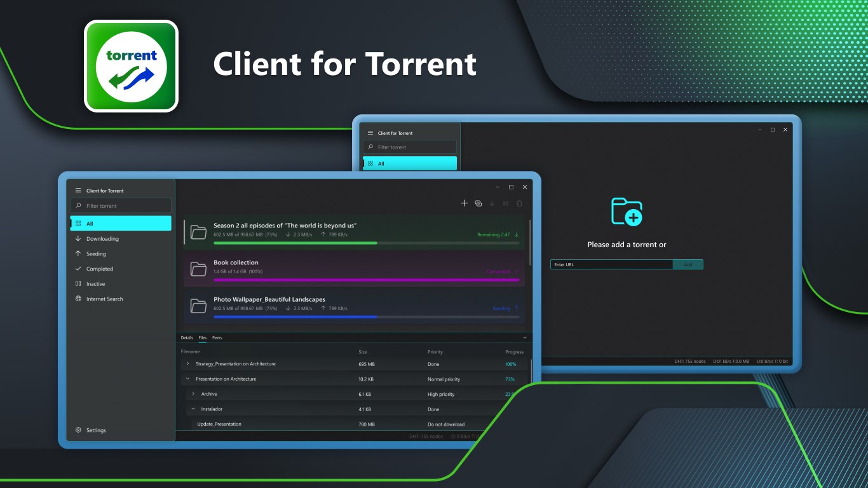Open Settings via the gear icon
Image resolution: width=868 pixels, height=488 pixels.
tap(92, 430)
